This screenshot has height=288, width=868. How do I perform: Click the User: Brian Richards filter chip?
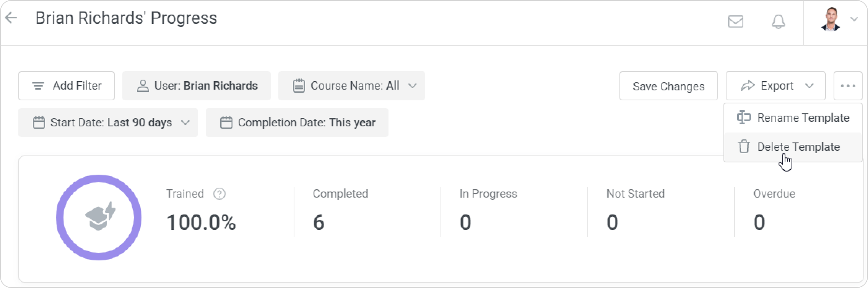(197, 86)
